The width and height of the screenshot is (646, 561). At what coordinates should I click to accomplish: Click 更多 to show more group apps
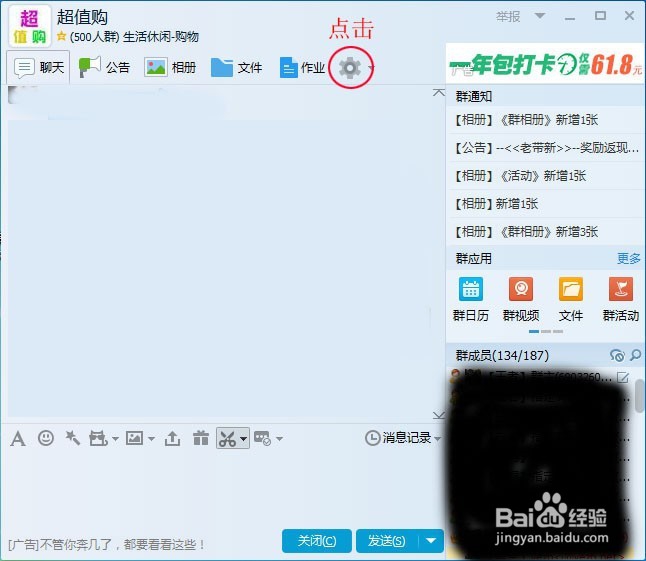pos(629,259)
